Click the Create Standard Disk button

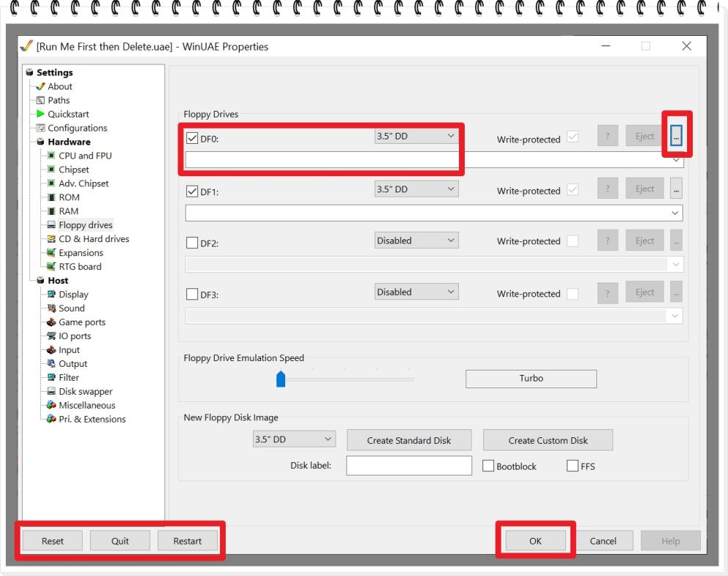(x=409, y=440)
